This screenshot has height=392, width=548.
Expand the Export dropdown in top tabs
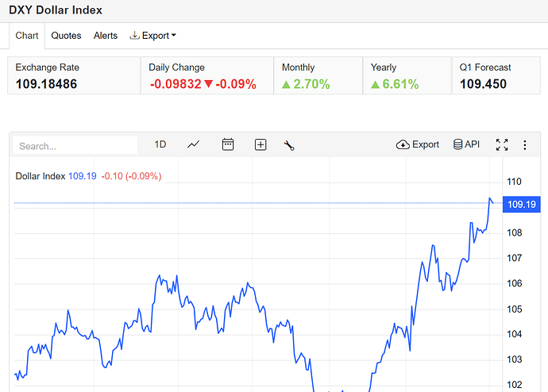click(x=152, y=36)
